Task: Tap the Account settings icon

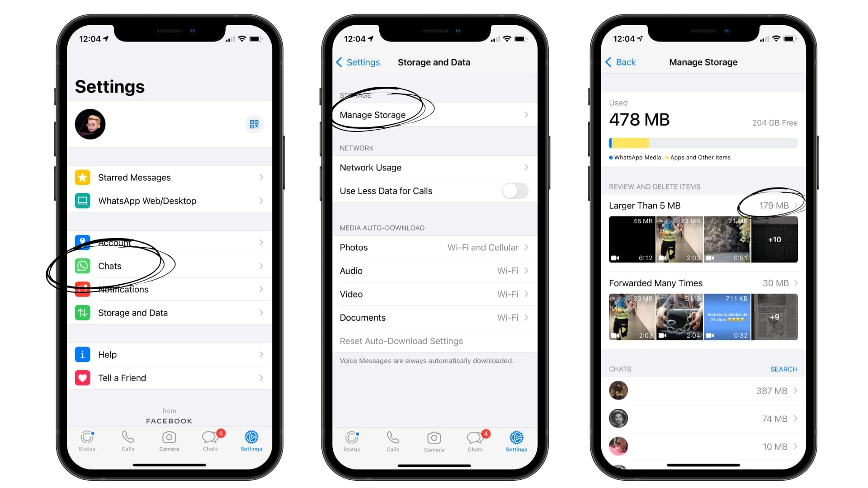Action: 82,242
